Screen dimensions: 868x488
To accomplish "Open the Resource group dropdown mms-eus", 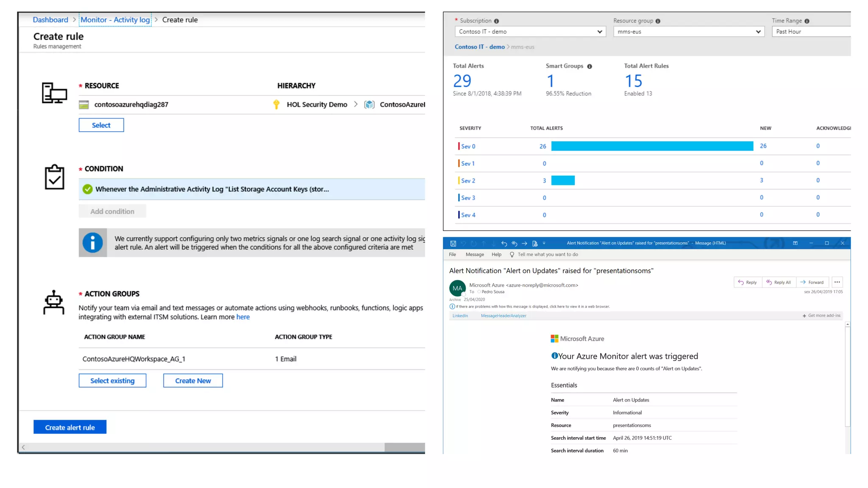I will coord(689,32).
